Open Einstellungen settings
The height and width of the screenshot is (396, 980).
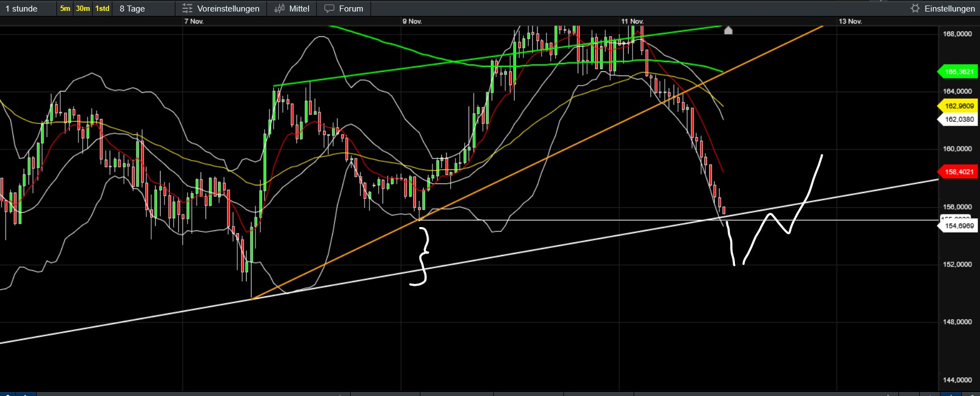[949, 9]
